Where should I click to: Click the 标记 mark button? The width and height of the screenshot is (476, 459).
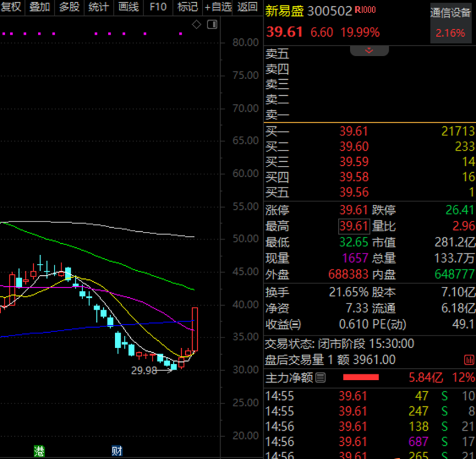(188, 7)
